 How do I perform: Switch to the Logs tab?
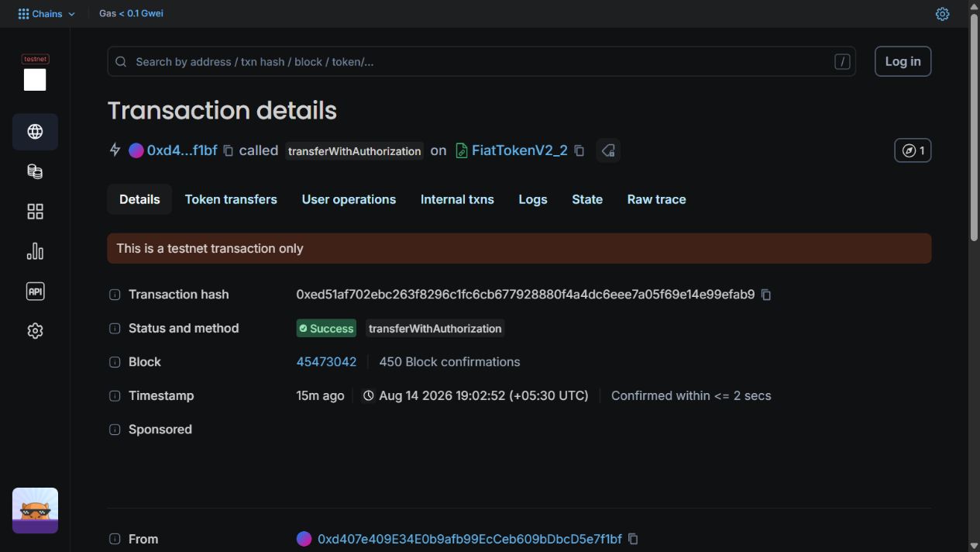[533, 199]
